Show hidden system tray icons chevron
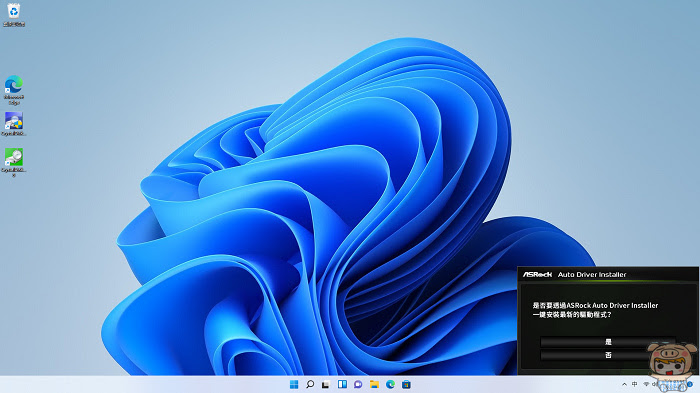Screen dimensions: 700x393 coord(624,385)
